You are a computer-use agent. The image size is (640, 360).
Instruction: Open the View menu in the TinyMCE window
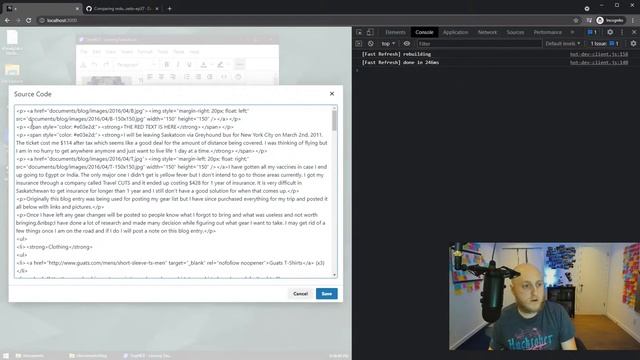click(111, 52)
